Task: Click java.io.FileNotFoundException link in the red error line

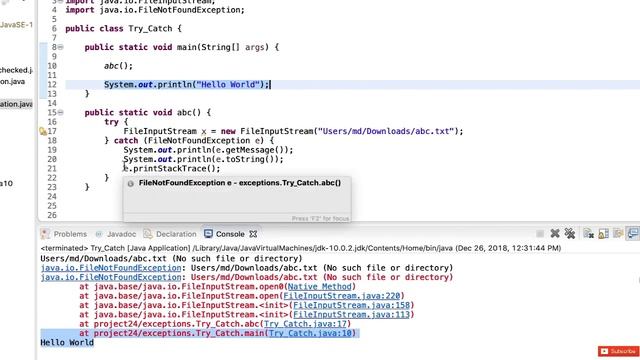Action: [x=111, y=277]
